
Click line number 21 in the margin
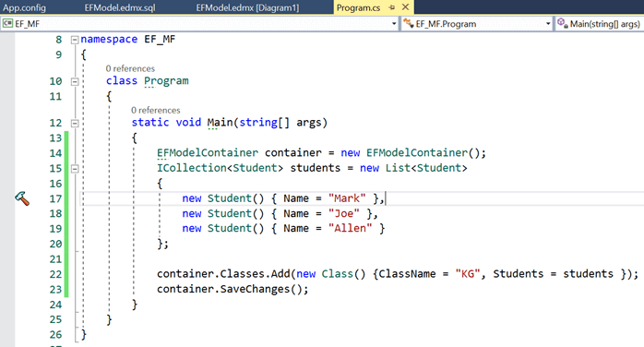pos(55,259)
